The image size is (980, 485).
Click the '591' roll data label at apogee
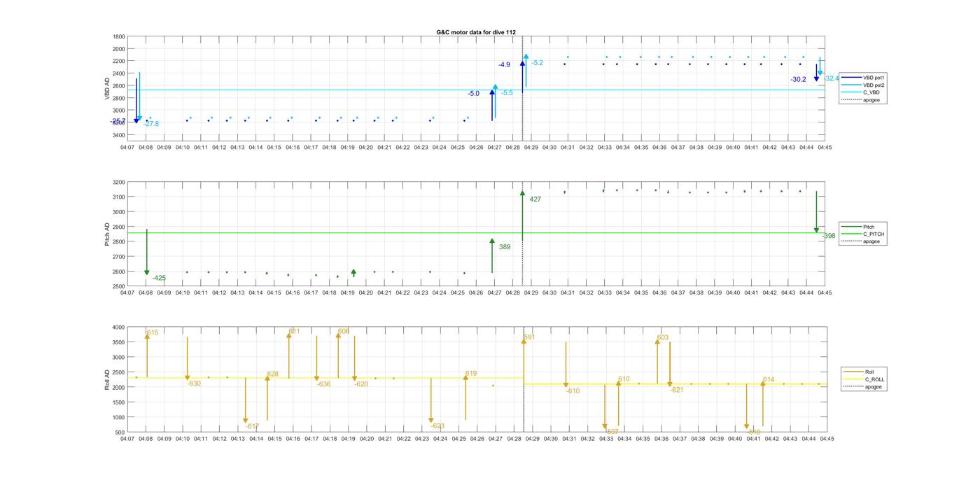point(529,337)
